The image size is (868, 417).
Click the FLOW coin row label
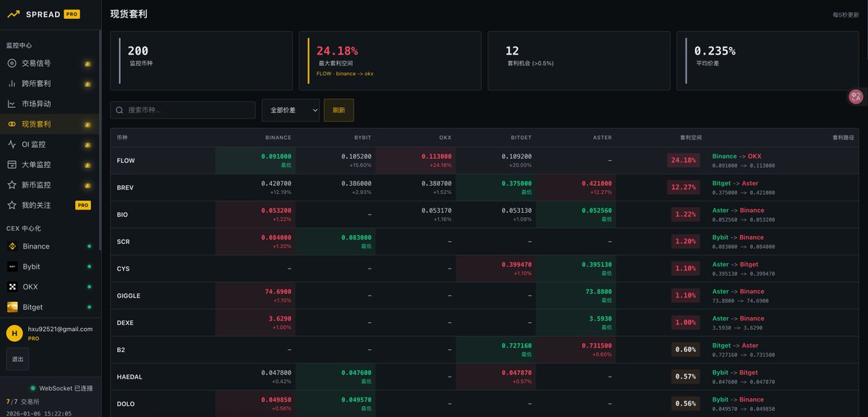(126, 160)
